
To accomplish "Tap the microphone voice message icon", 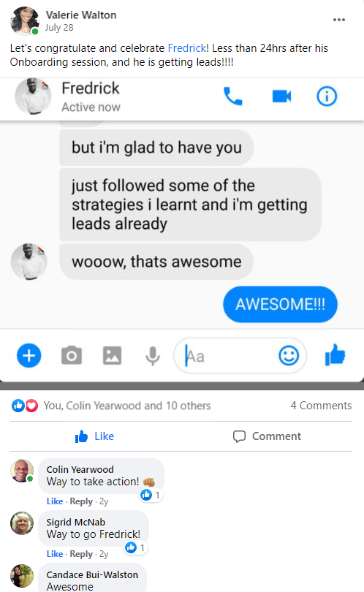I will pyautogui.click(x=153, y=356).
